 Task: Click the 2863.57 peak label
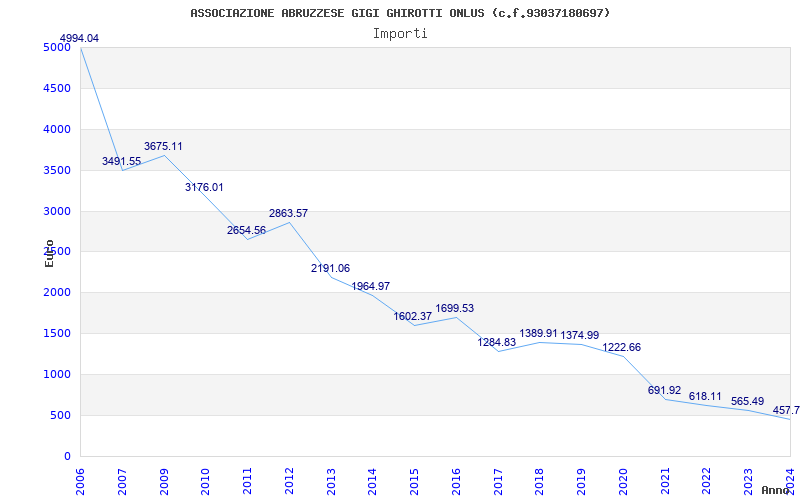pyautogui.click(x=288, y=213)
